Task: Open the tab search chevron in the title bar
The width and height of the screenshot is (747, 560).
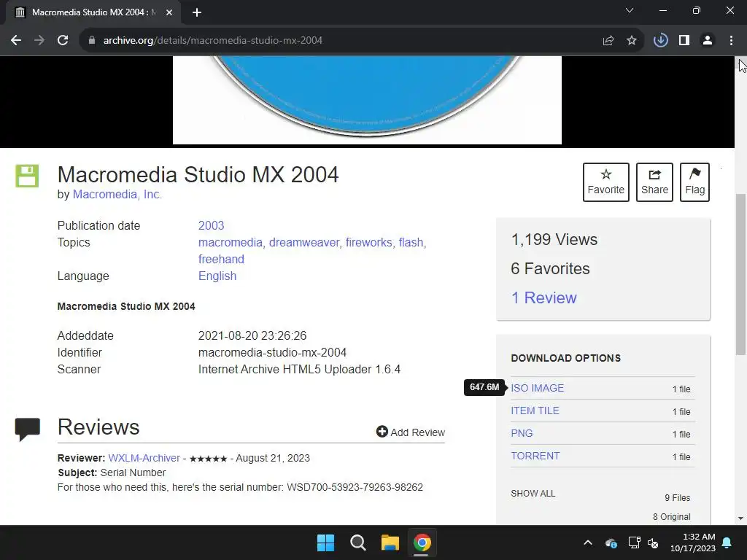Action: click(x=630, y=10)
